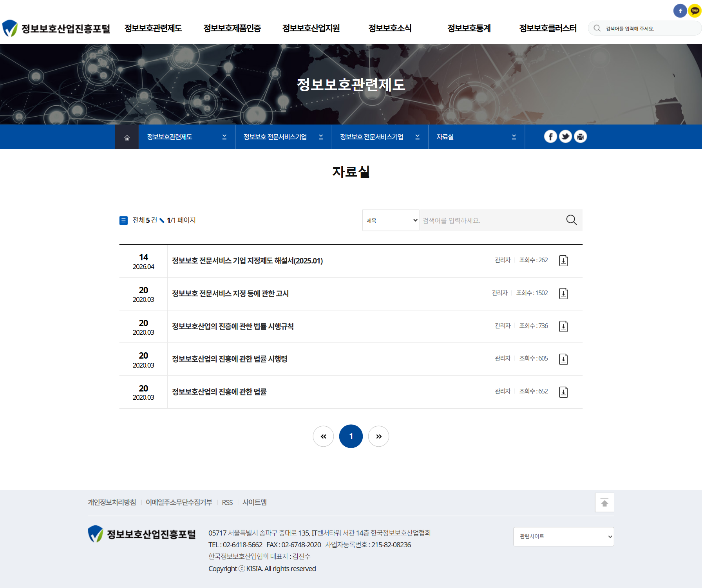
Task: Open the 정보보호제품인증 top menu
Action: pos(232,28)
